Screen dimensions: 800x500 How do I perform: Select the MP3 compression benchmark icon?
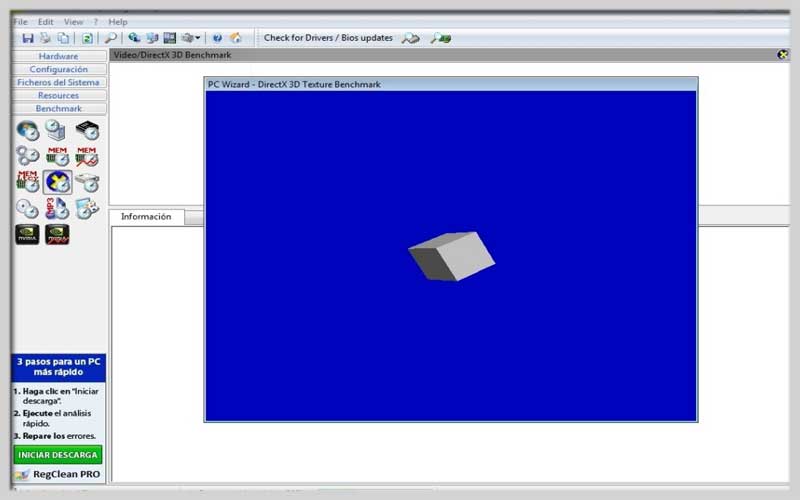tap(57, 208)
